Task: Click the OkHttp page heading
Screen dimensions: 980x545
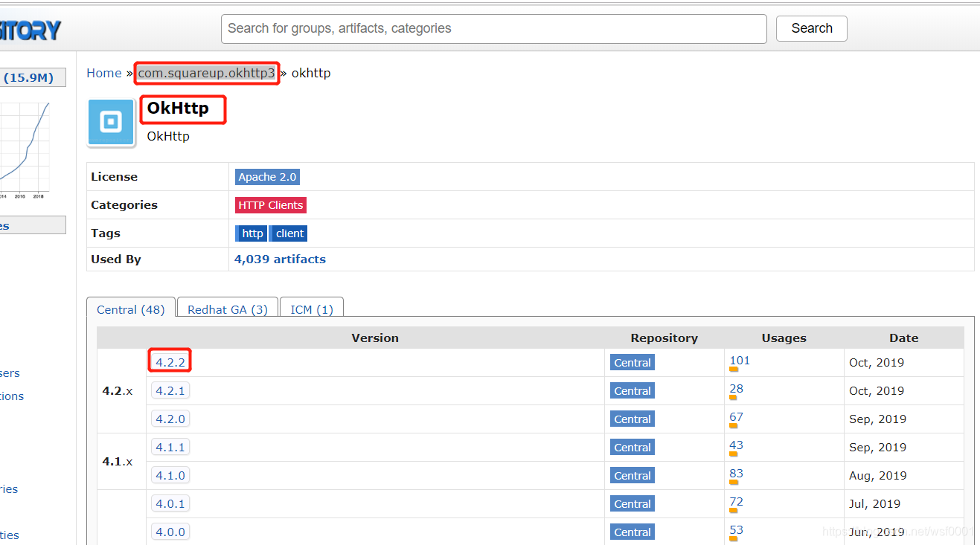Action: coord(178,109)
